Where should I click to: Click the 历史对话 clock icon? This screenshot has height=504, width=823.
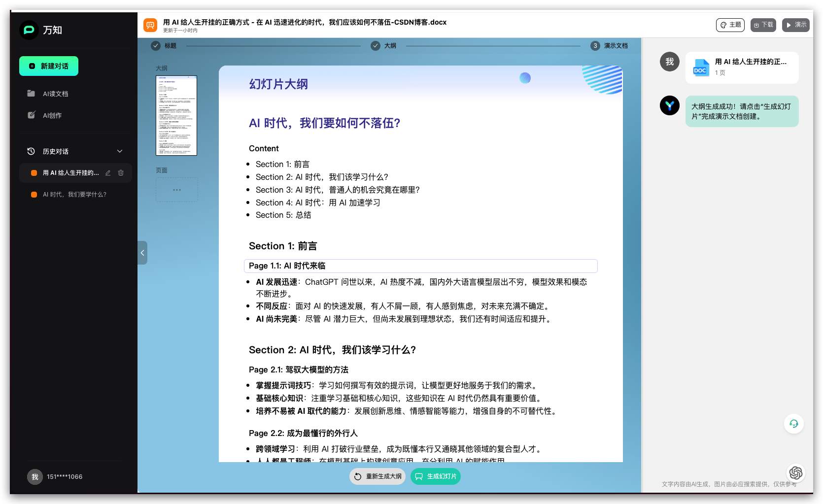[x=31, y=151]
